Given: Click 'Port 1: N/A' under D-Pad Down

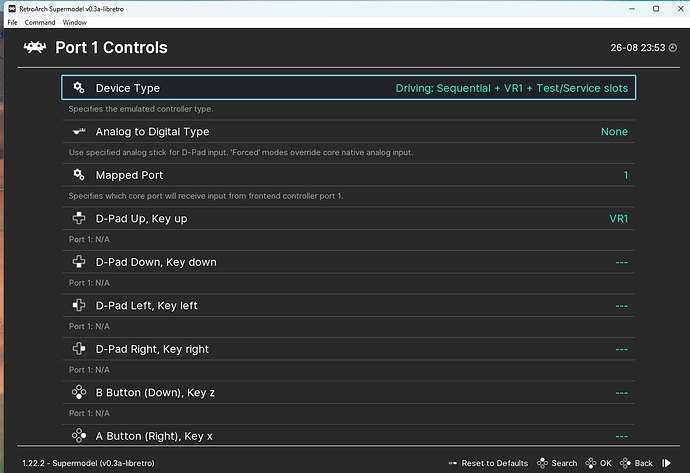Looking at the screenshot, I should pyautogui.click(x=89, y=283).
